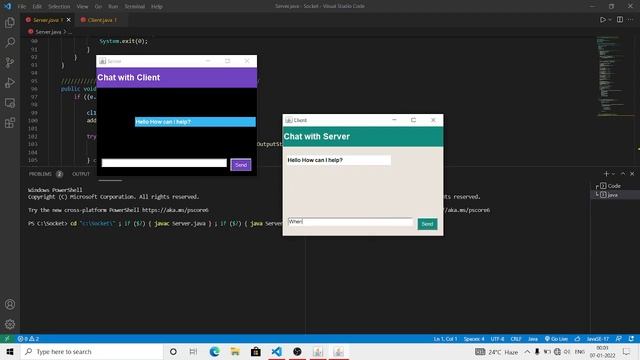Click Ln 1, Col 1 status item
640x360 pixels.
445,339
